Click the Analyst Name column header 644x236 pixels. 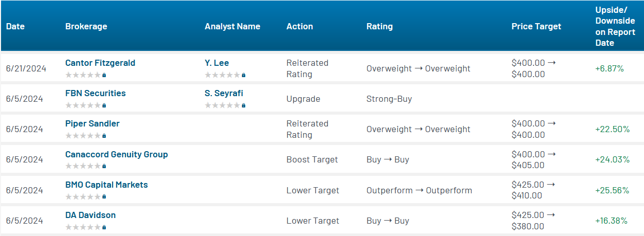[232, 26]
